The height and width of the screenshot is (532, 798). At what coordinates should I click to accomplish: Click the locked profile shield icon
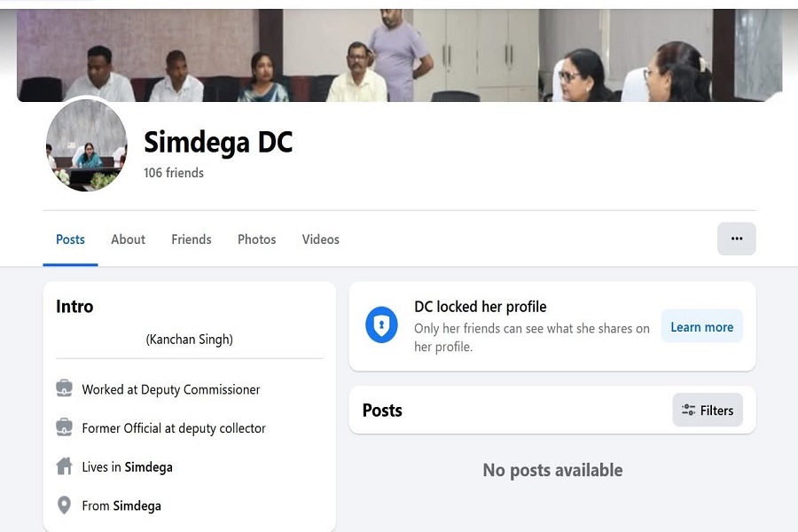(382, 325)
